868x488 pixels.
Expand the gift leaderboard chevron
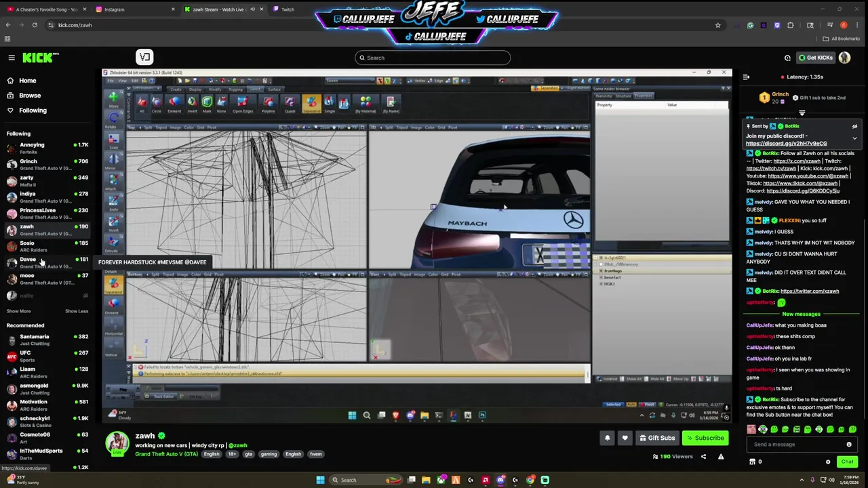point(802,113)
